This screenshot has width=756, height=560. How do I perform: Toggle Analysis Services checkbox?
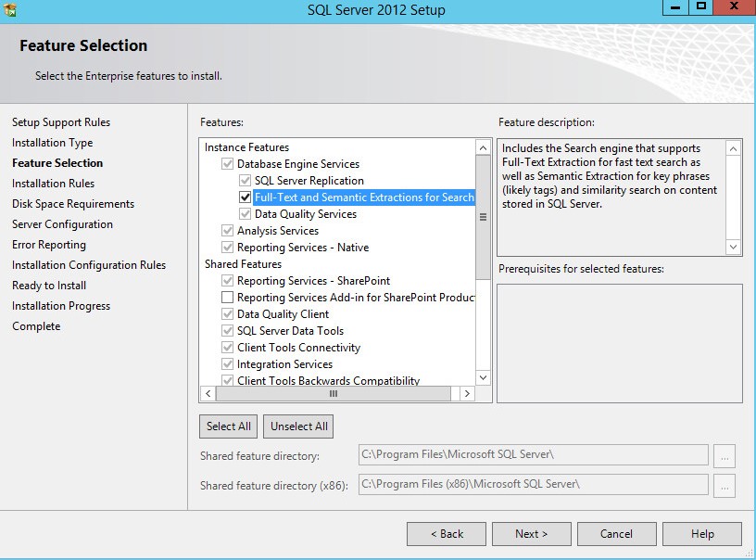(228, 231)
